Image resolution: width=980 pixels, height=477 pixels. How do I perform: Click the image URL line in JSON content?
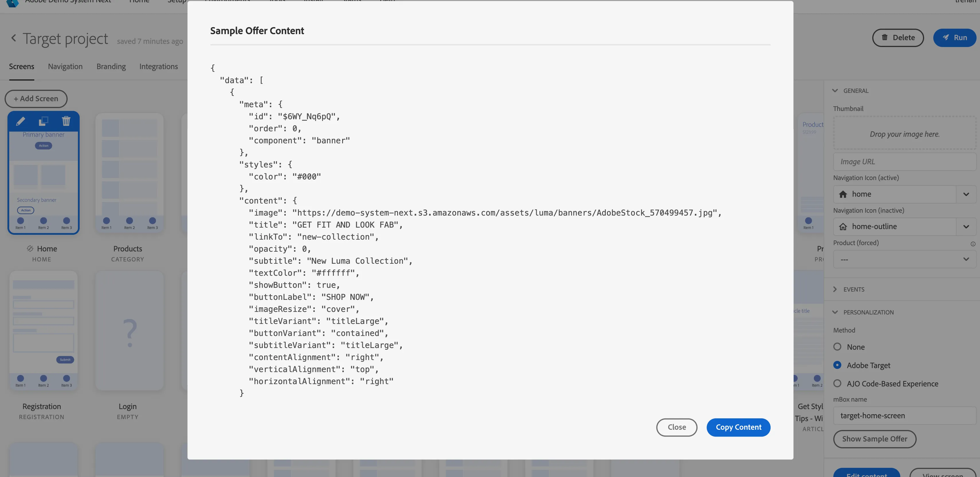pyautogui.click(x=485, y=213)
